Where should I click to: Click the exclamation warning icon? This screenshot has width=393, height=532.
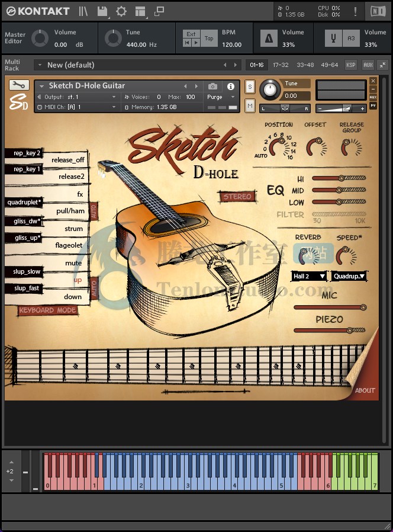click(x=355, y=11)
